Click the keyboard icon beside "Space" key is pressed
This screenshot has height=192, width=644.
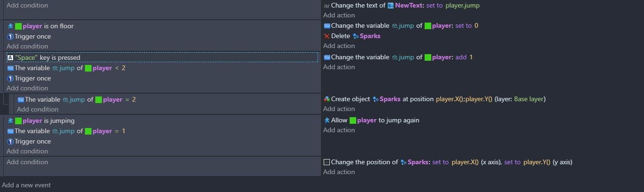coord(10,57)
